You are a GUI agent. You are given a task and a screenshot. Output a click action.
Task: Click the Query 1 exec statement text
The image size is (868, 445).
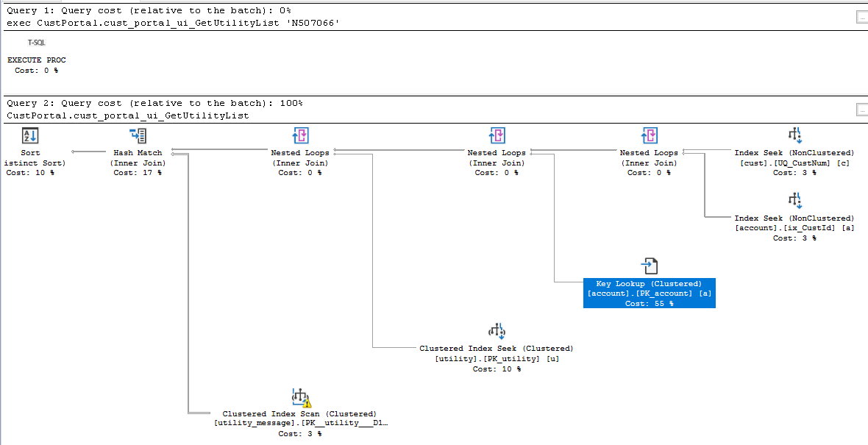174,24
